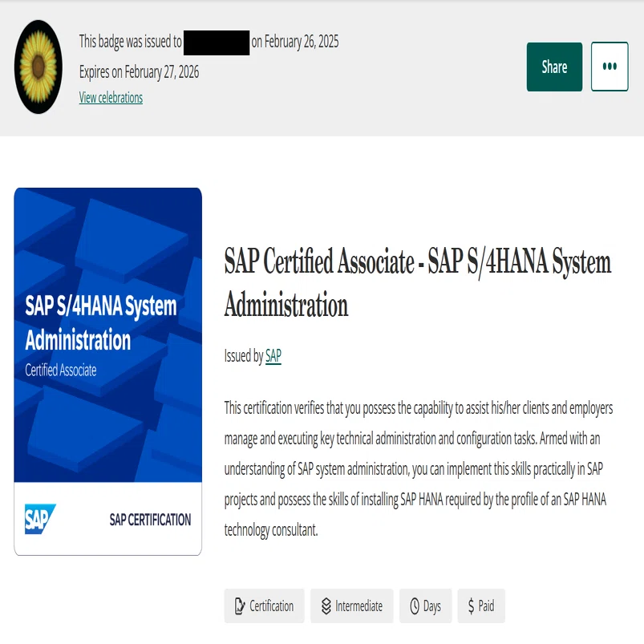This screenshot has width=644, height=644.
Task: Open the three-dots more options menu
Action: (610, 67)
